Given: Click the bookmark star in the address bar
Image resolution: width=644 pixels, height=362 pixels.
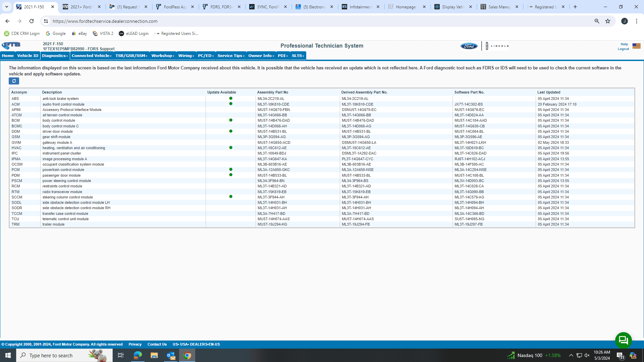Looking at the screenshot, I should pos(608,21).
